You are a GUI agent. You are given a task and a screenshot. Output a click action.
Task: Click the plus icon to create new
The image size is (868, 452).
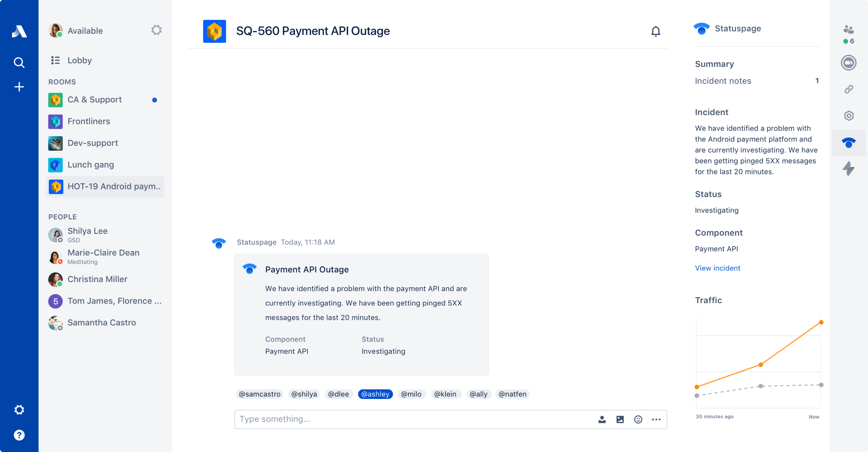(19, 87)
